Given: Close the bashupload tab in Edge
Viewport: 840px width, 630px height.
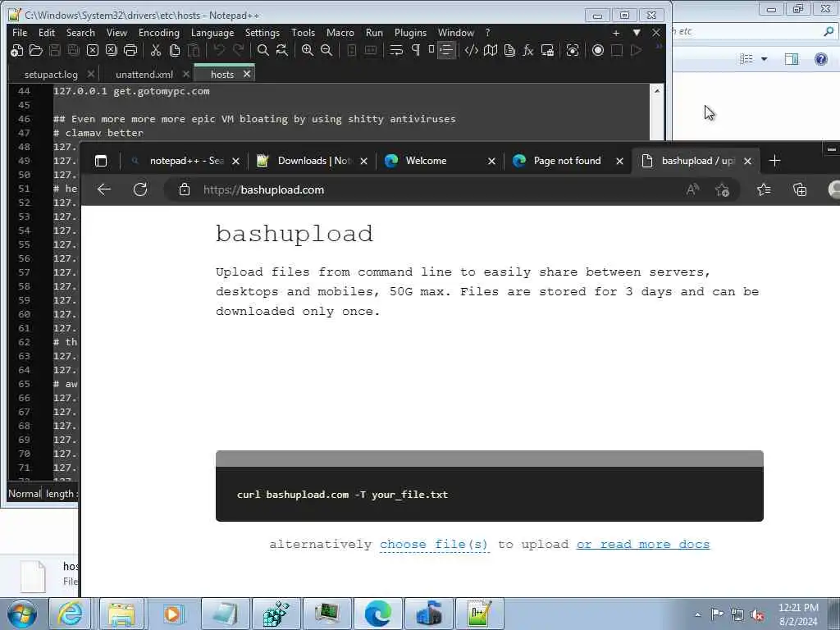Looking at the screenshot, I should click(748, 161).
